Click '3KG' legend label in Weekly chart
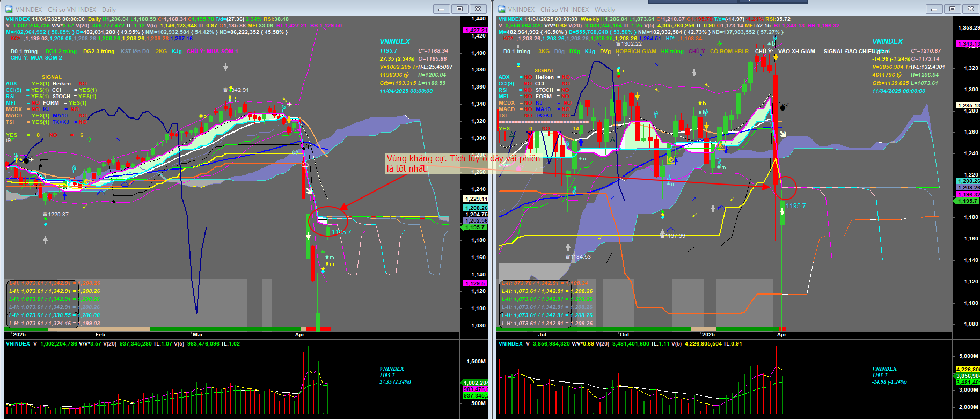Screen dimensions: 980x419 [x=544, y=52]
